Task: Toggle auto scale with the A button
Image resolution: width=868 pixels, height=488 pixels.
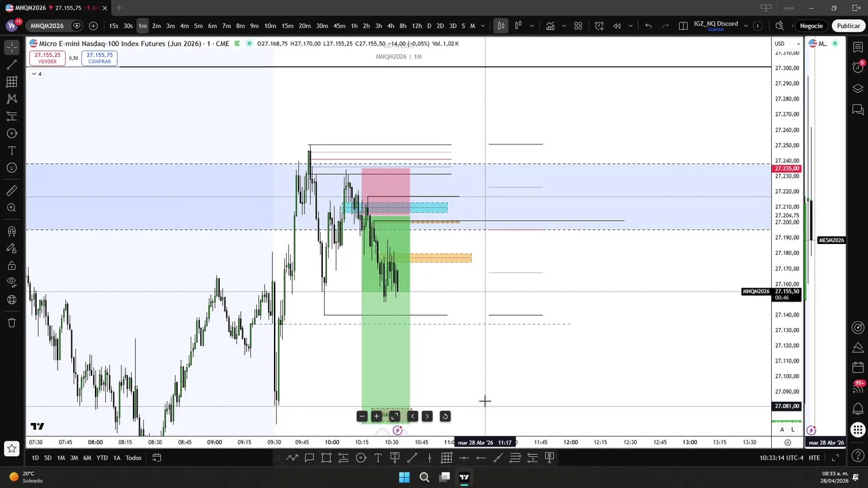Action: 782,430
